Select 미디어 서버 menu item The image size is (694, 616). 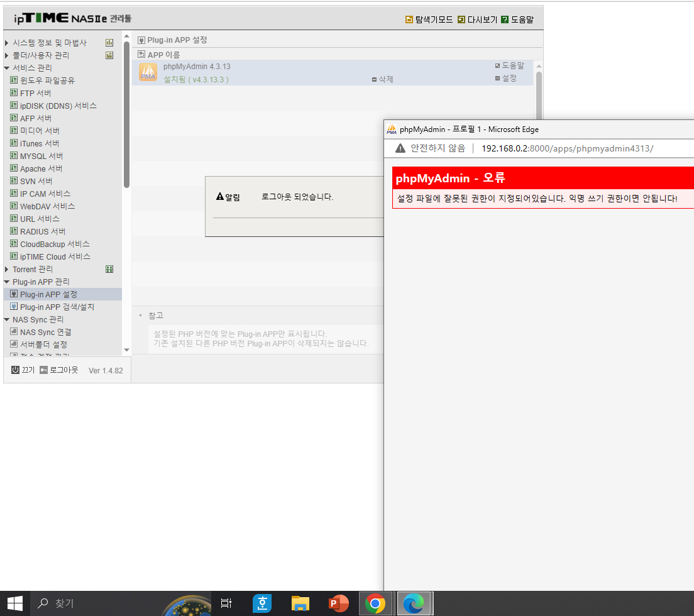pos(35,131)
